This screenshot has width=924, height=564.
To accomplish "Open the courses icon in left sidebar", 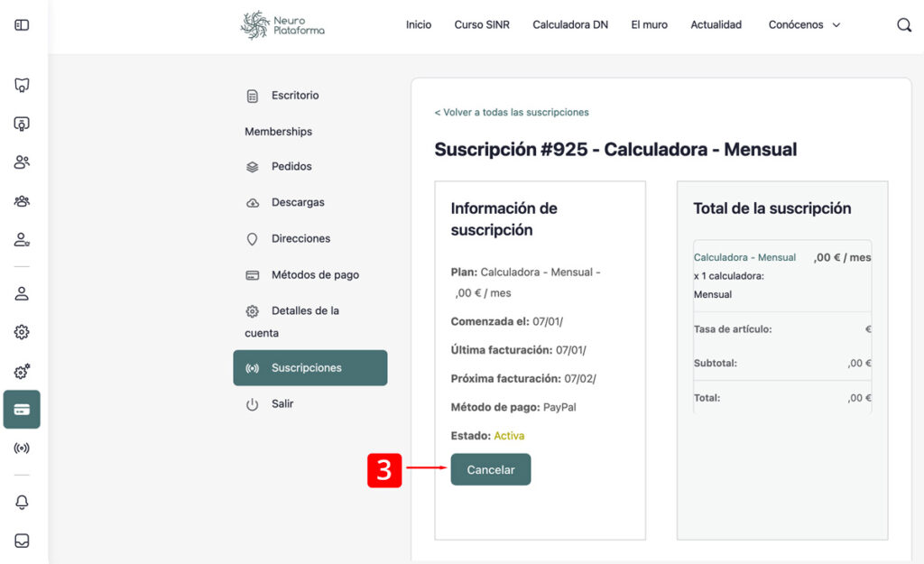I will pos(22,85).
